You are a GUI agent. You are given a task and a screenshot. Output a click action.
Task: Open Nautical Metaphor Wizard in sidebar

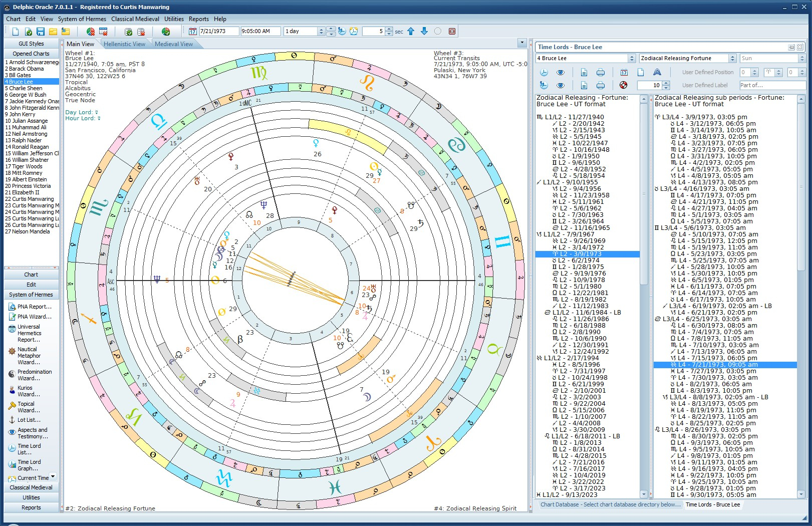(x=31, y=356)
